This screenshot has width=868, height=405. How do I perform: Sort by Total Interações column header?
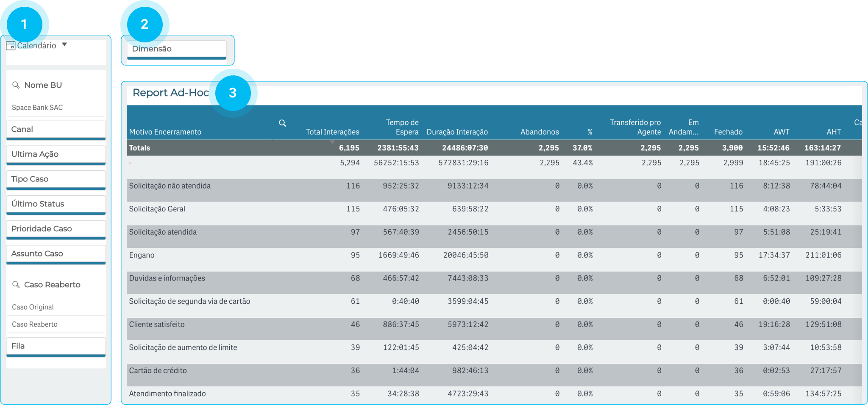332,132
